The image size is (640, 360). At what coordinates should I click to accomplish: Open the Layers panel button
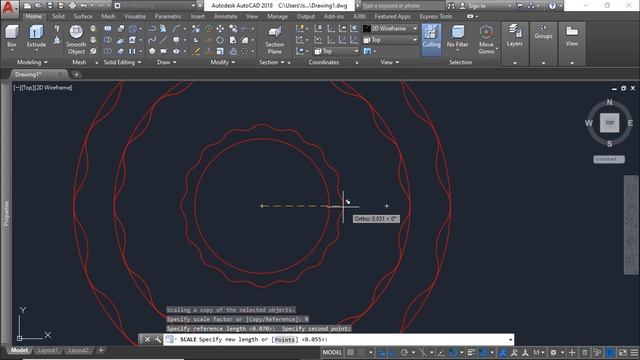pyautogui.click(x=514, y=36)
